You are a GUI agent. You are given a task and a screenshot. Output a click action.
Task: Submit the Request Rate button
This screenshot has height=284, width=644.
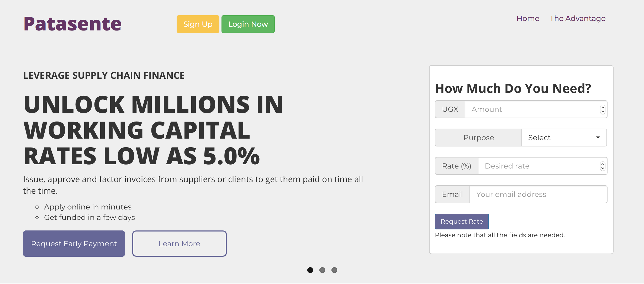pos(462,222)
